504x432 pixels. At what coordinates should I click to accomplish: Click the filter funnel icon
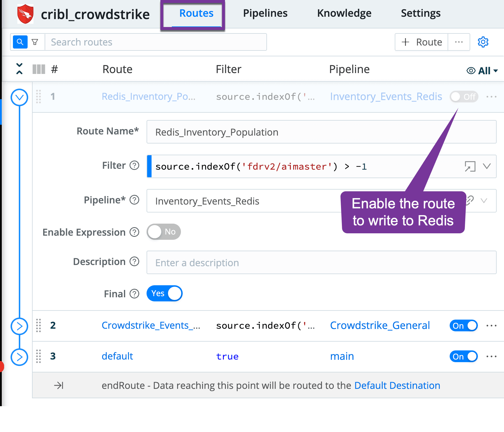35,42
